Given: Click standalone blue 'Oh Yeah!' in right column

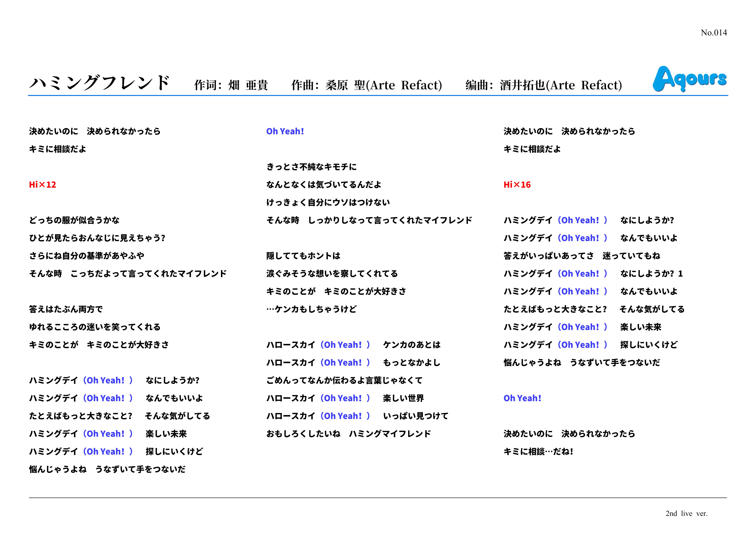Looking at the screenshot, I should (x=522, y=398).
